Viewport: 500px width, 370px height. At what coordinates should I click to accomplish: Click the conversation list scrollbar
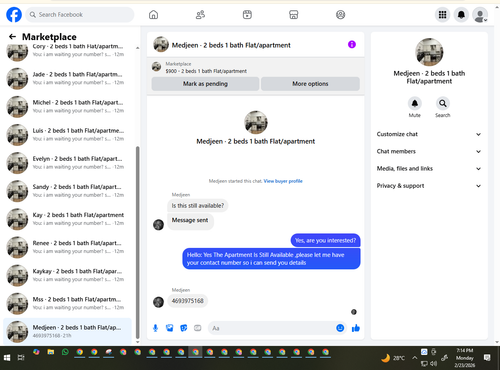click(138, 242)
